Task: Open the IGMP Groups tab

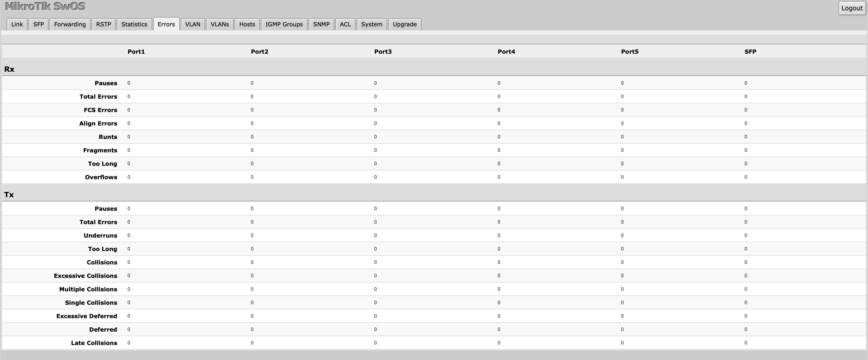Action: (x=284, y=24)
